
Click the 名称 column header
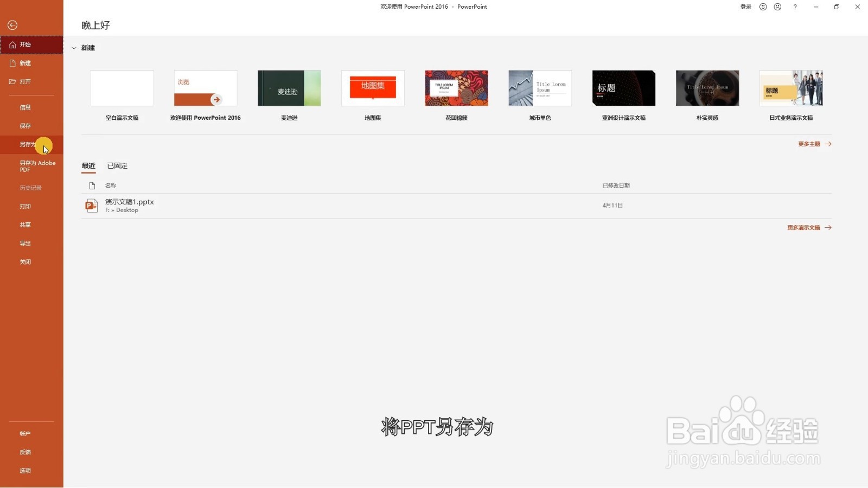pos(111,185)
